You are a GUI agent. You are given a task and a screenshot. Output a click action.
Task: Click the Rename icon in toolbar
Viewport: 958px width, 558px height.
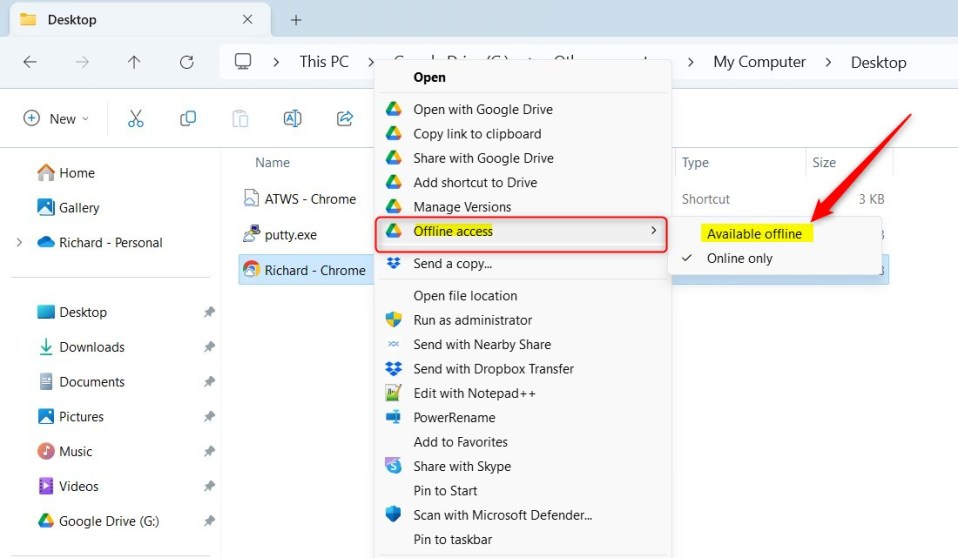293,119
